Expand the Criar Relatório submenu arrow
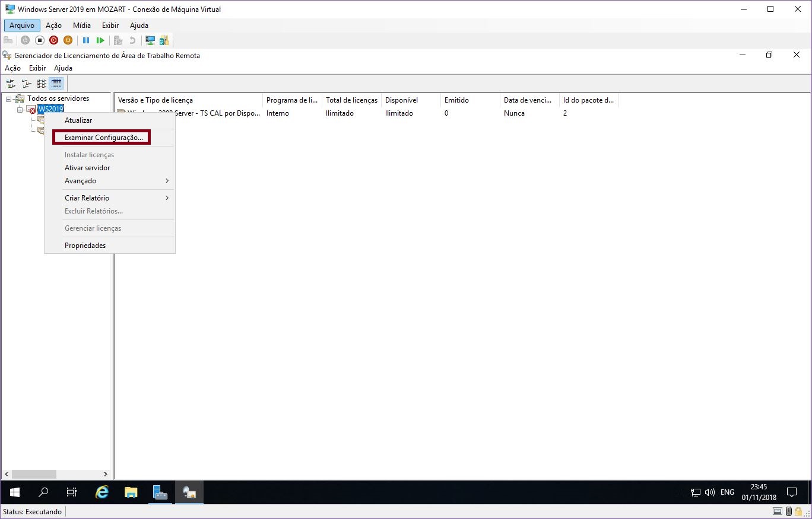812x519 pixels. point(167,198)
